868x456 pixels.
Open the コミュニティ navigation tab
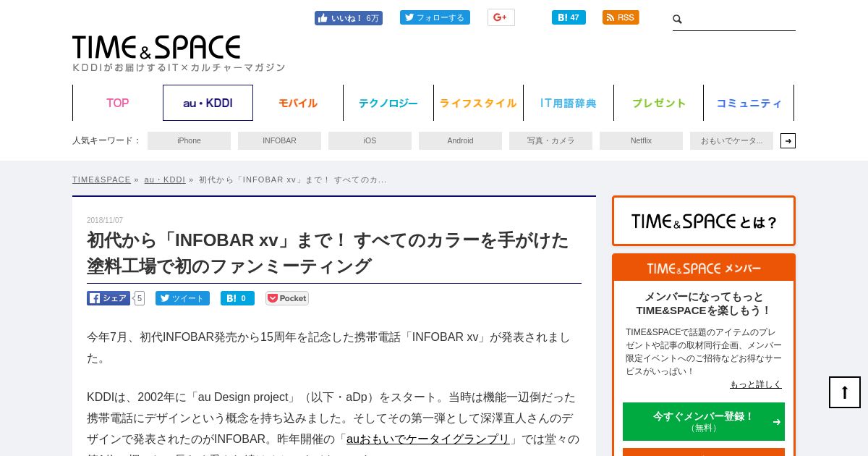click(x=749, y=103)
